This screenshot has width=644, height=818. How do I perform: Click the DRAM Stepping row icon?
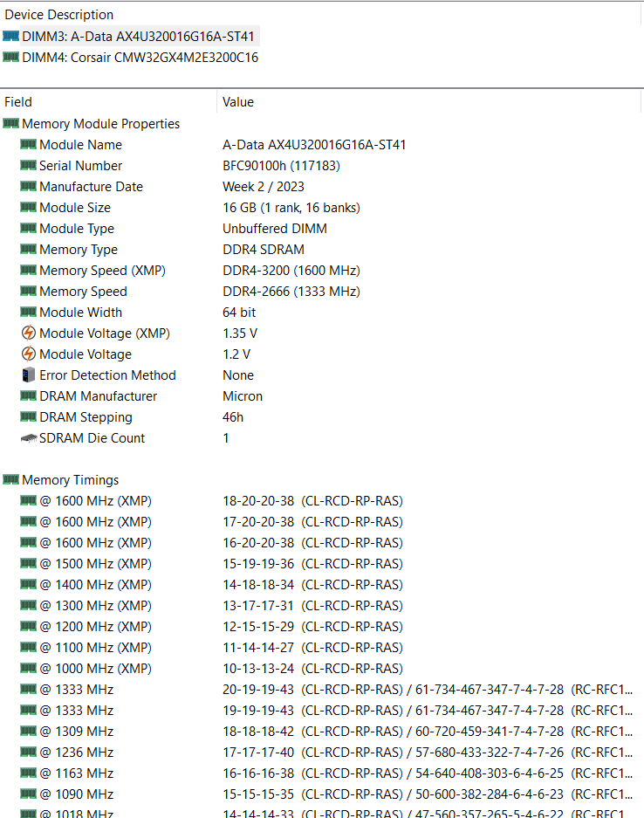point(28,416)
